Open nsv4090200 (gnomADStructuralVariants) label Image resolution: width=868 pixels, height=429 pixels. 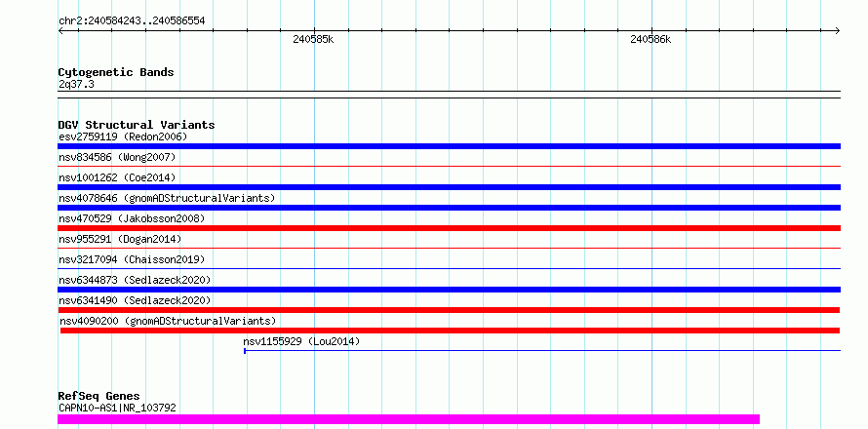pyautogui.click(x=168, y=321)
